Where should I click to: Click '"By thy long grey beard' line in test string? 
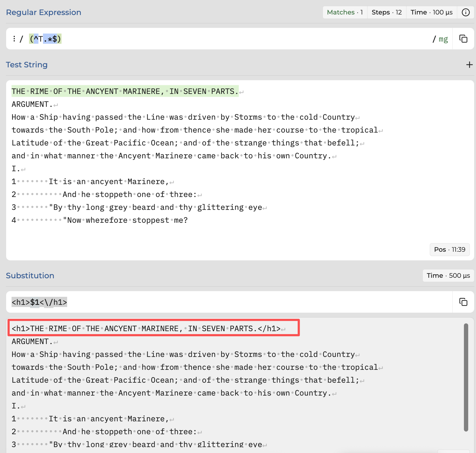(156, 207)
